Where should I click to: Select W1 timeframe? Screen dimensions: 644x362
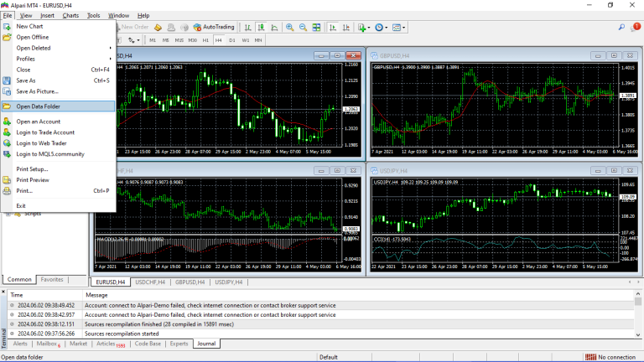(x=245, y=40)
